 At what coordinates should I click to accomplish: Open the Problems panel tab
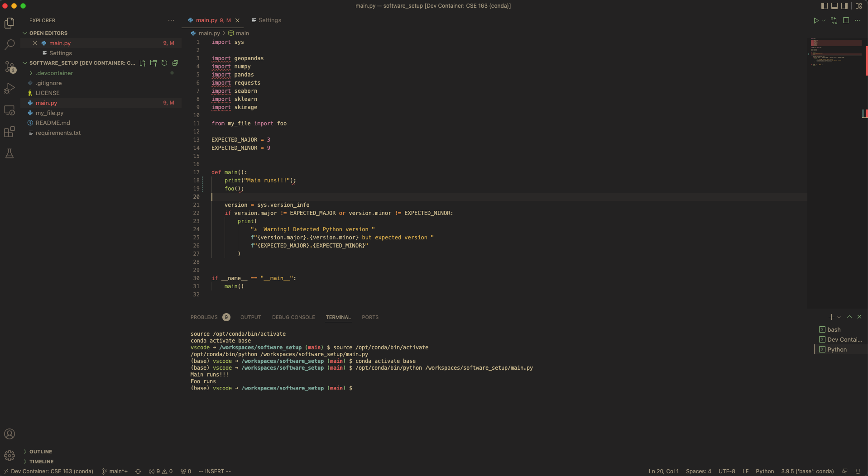(x=210, y=317)
